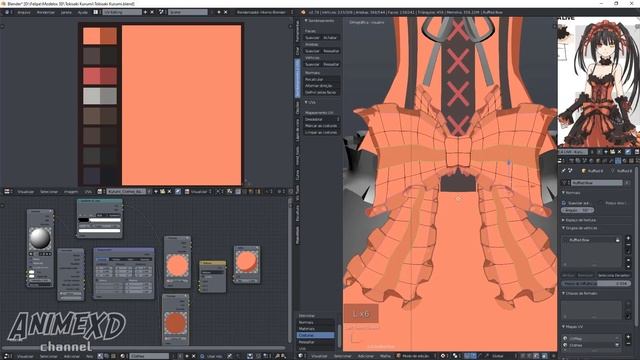
Task: Select Normais in the operator list
Action: (316, 322)
